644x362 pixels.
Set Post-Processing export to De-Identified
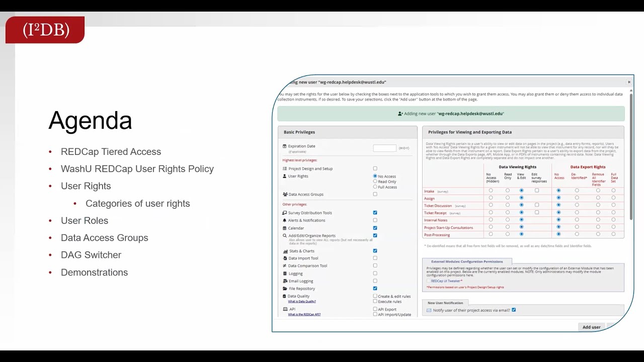point(577,234)
